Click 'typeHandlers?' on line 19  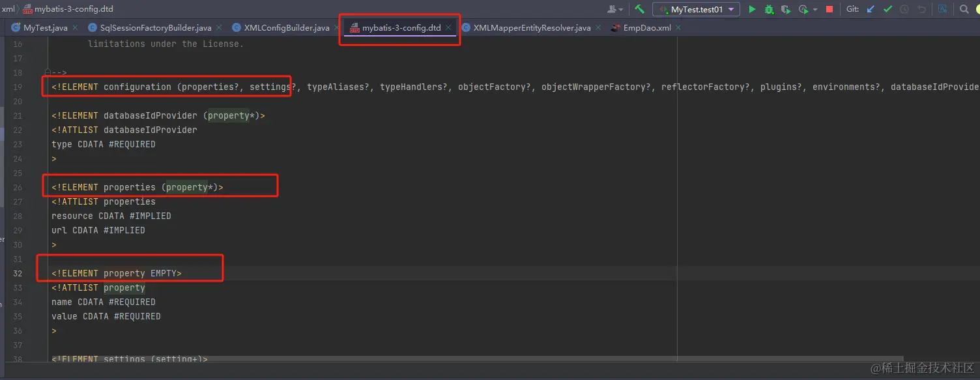pyautogui.click(x=414, y=87)
